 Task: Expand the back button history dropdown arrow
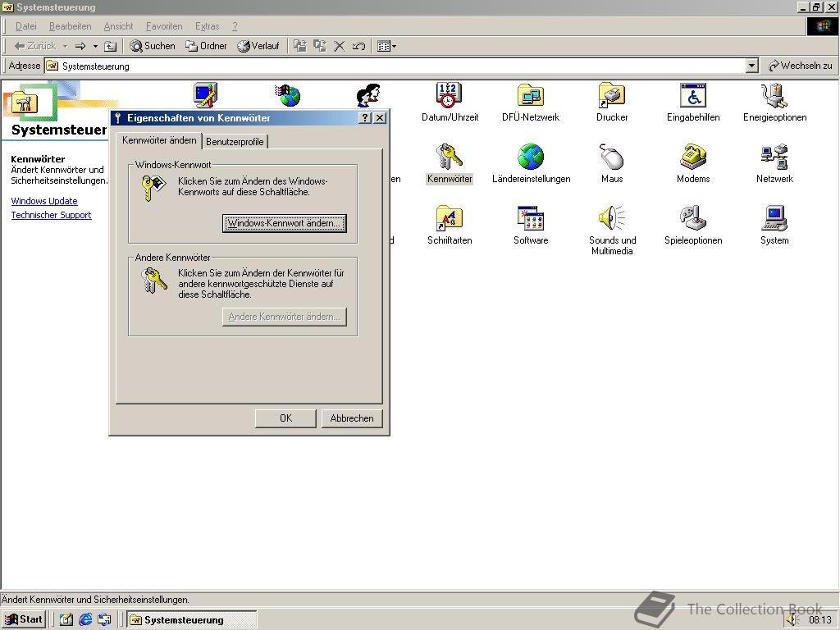65,46
